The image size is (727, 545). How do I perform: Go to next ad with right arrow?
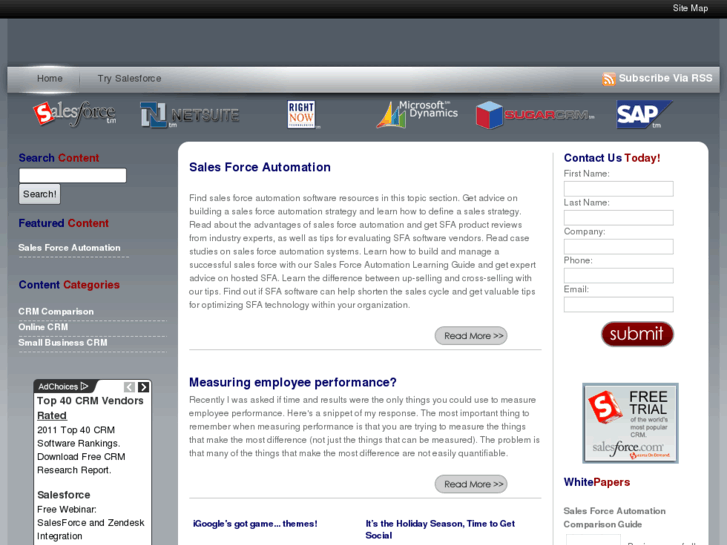pyautogui.click(x=144, y=387)
